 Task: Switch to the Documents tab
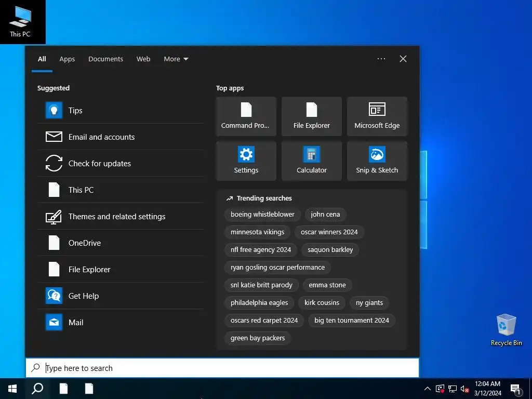105,59
